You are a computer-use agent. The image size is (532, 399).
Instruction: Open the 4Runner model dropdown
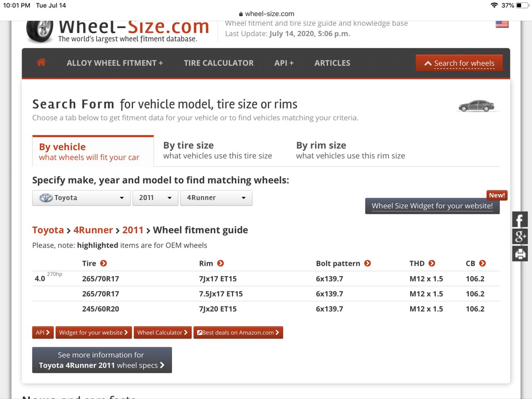coord(216,198)
